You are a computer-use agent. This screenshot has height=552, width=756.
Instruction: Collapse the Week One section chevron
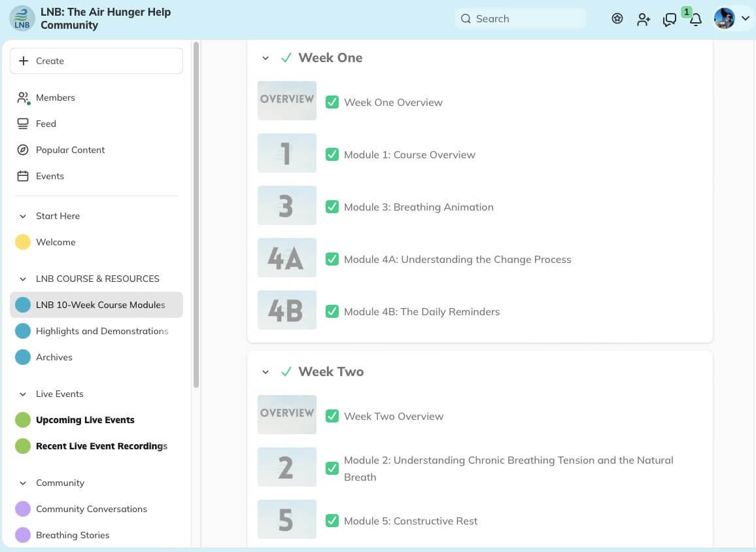(265, 58)
